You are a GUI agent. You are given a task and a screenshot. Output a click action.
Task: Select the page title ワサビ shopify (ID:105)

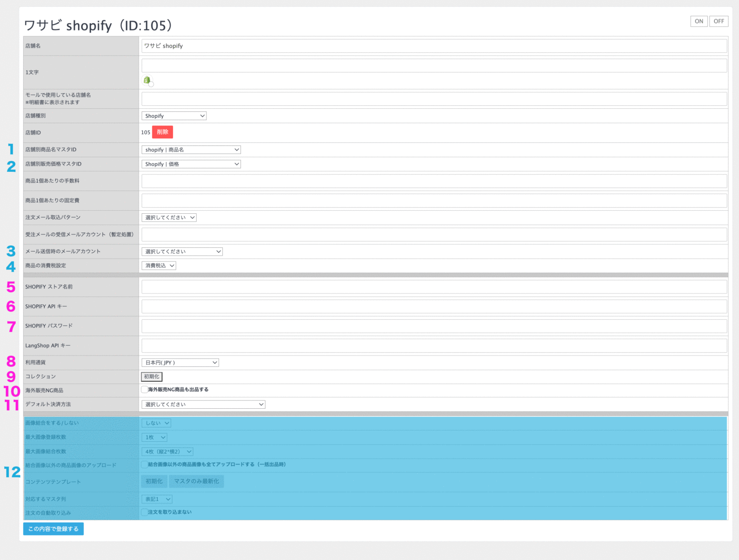click(99, 25)
